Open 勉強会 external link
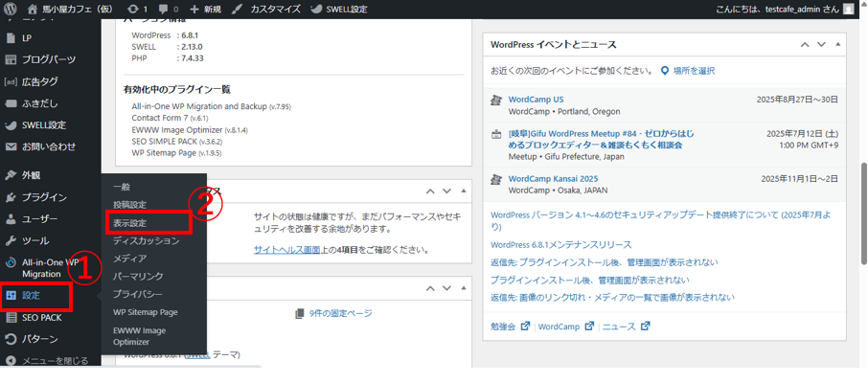This screenshot has width=868, height=383. click(511, 327)
